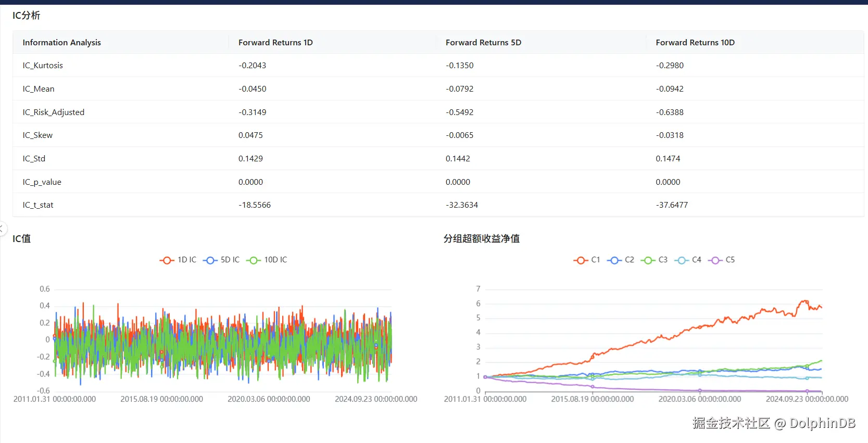Click the IC_t_stat row label

click(38, 205)
